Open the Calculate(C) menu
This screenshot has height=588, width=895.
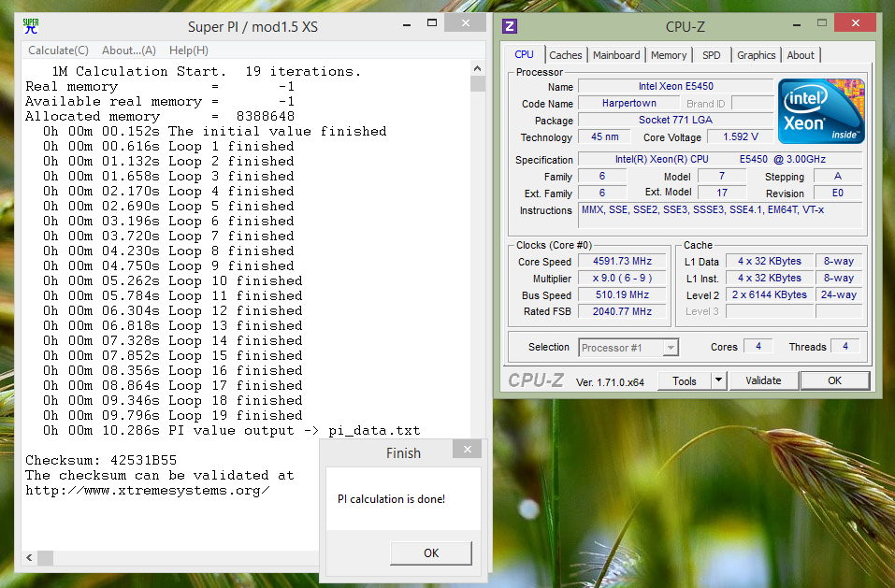[58, 50]
